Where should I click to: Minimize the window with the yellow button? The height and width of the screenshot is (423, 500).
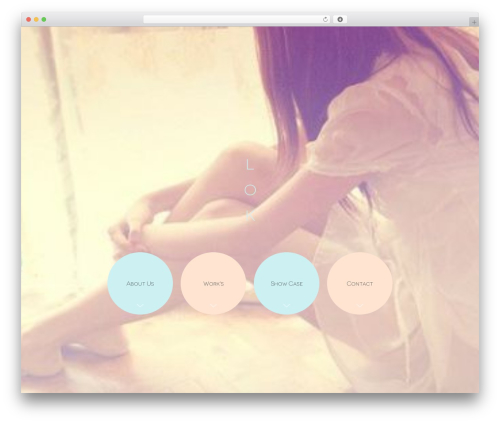click(x=36, y=20)
